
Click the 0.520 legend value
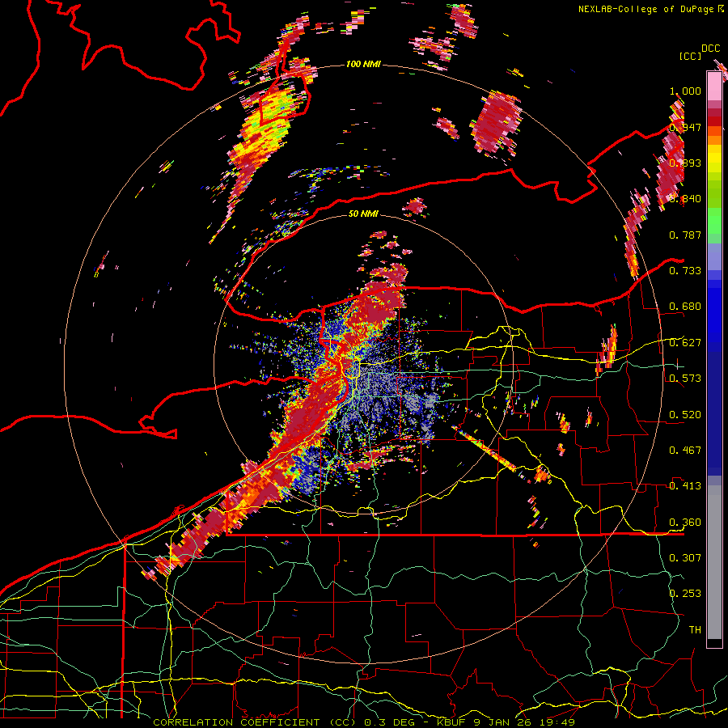click(685, 415)
